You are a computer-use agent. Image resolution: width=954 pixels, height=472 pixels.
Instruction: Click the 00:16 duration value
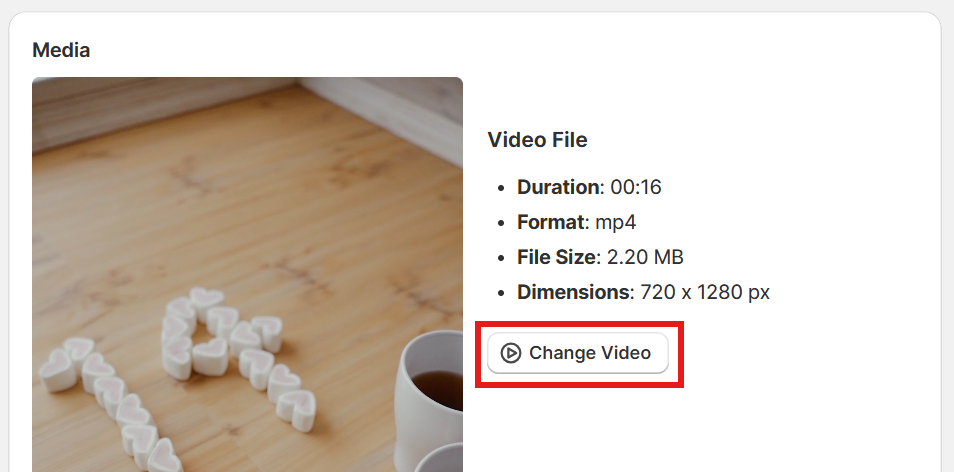(636, 187)
